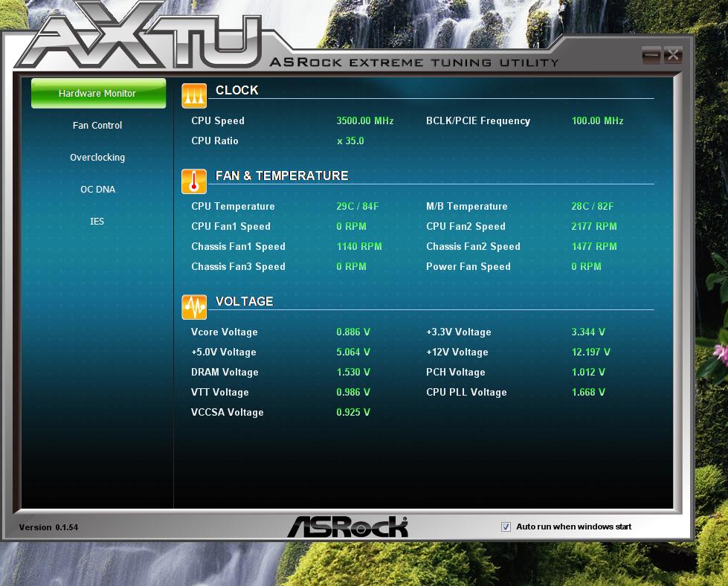Click the ASRock Extreme Tuning Utility title
Image resolution: width=728 pixels, height=586 pixels.
coord(415,62)
